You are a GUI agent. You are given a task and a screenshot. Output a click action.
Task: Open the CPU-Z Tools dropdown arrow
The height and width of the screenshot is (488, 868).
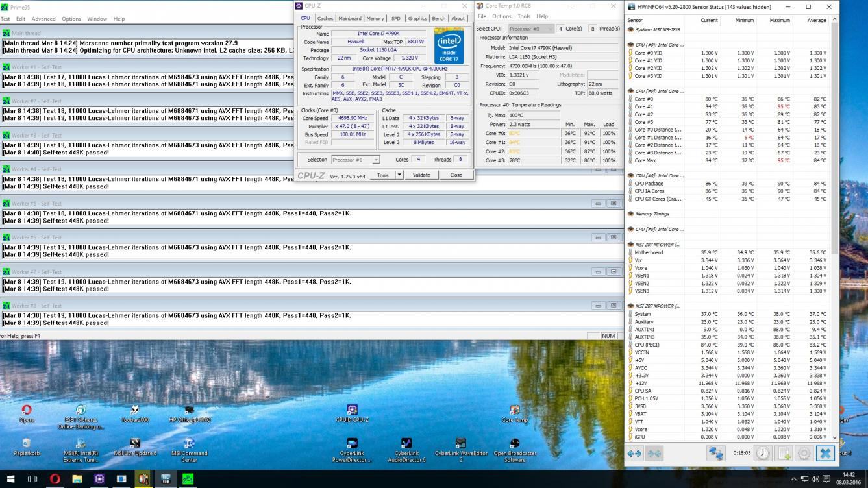point(399,175)
